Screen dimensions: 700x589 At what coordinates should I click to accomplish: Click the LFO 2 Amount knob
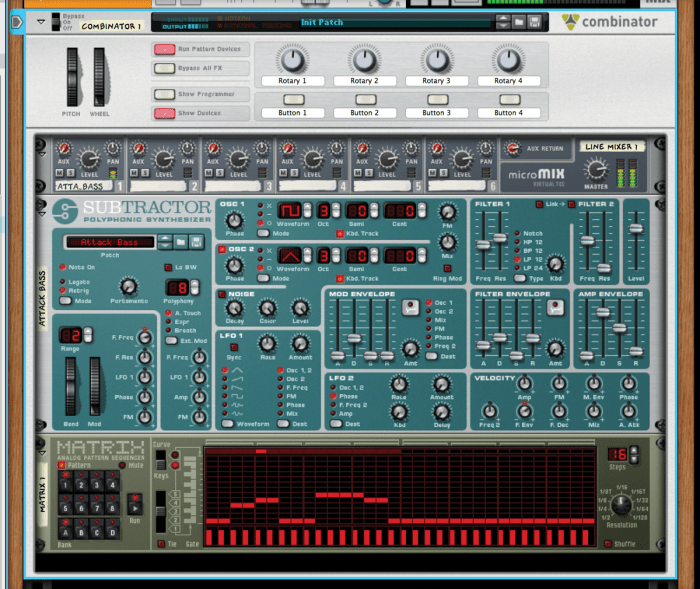pos(442,384)
